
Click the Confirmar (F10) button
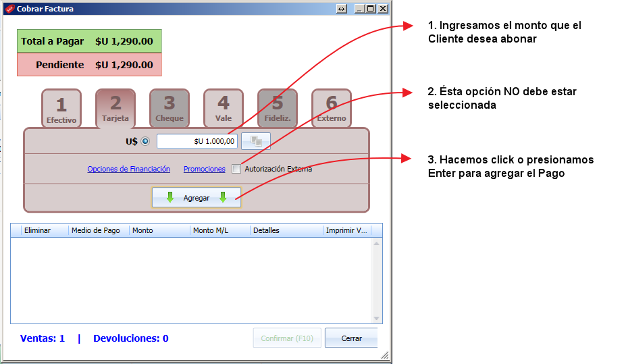[287, 338]
